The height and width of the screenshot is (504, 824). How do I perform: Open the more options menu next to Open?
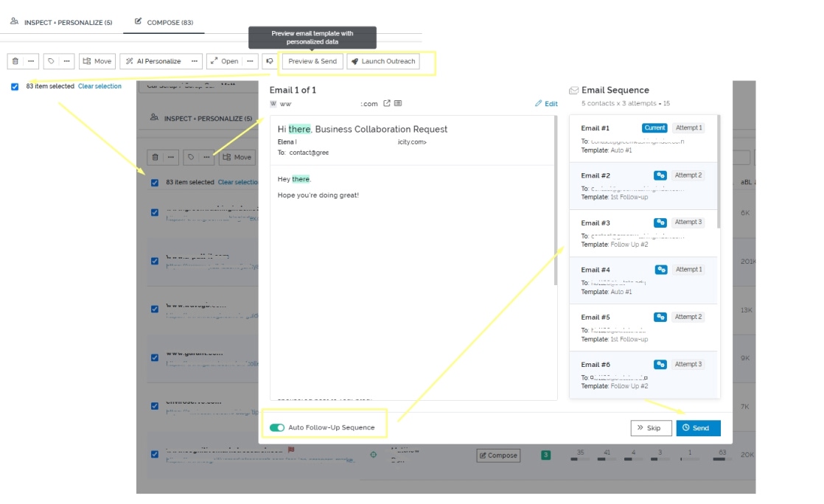249,61
